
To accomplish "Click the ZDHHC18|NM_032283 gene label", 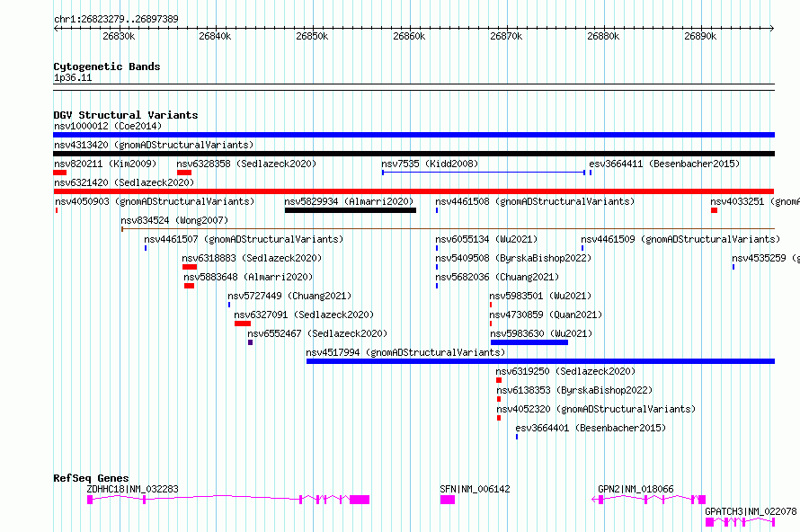I will [133, 489].
